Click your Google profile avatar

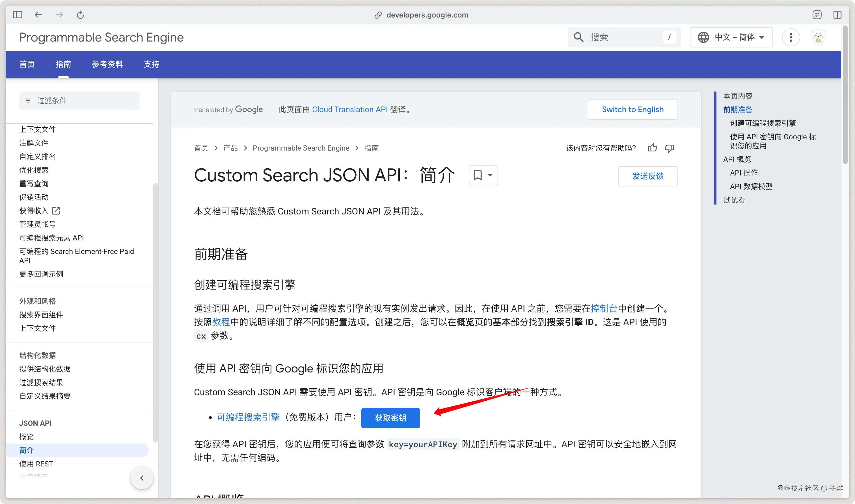tap(818, 37)
